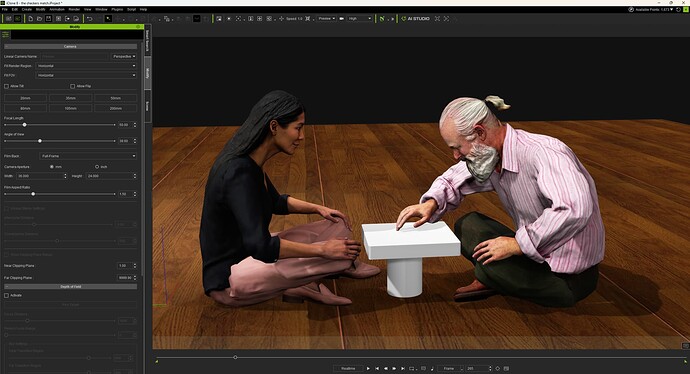Click the Film Aspect Ratio slider handle
Image resolution: width=690 pixels, height=374 pixels.
[33, 194]
